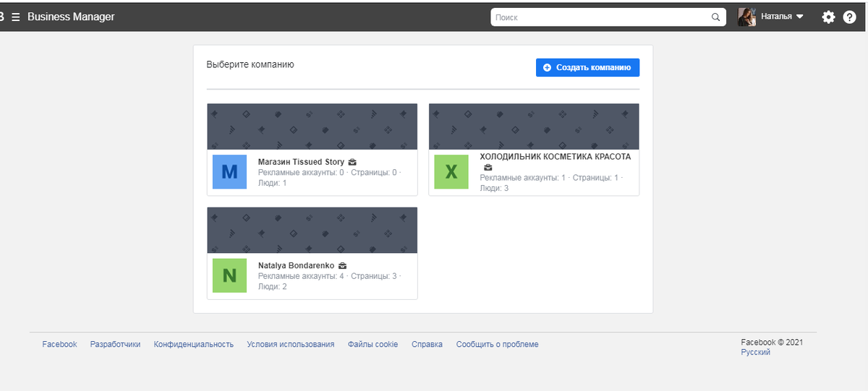Open the Конфиденциальность footer link
The width and height of the screenshot is (868, 391).
point(194,345)
